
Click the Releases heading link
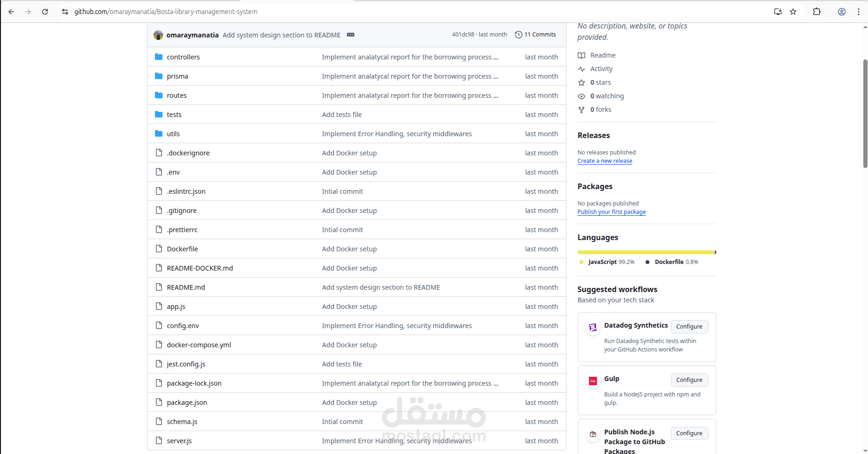click(x=594, y=135)
